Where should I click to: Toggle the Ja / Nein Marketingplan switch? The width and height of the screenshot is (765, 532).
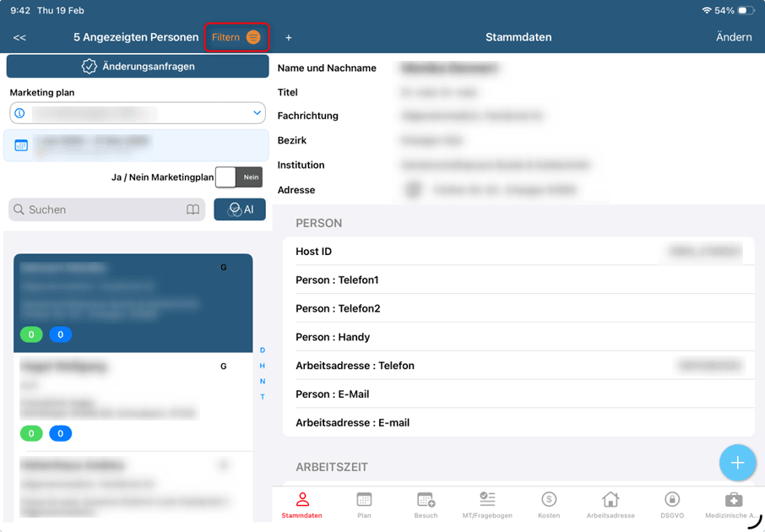(x=238, y=177)
